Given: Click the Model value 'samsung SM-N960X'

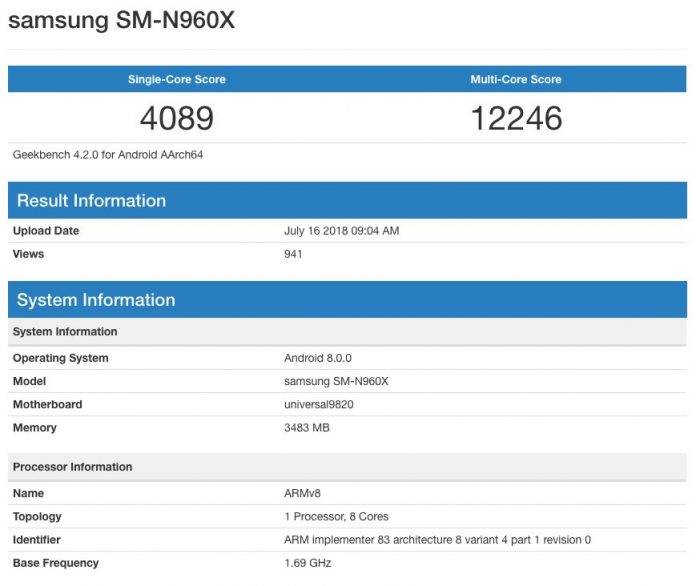Looking at the screenshot, I should point(336,381).
